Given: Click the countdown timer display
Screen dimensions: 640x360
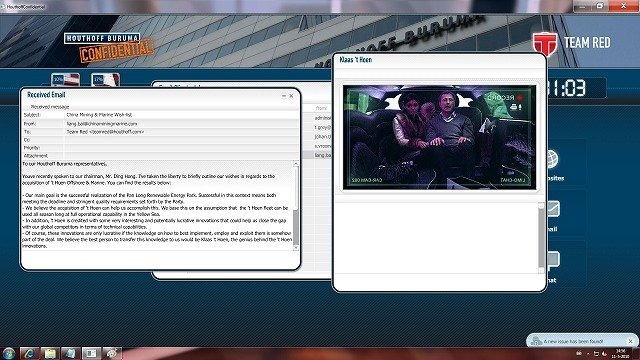Looking at the screenshot, I should tap(576, 88).
